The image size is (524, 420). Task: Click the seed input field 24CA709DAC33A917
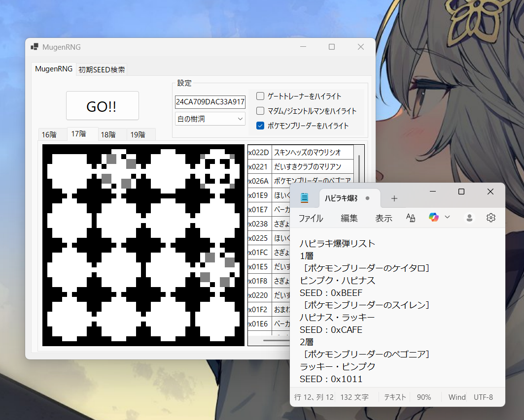click(210, 102)
